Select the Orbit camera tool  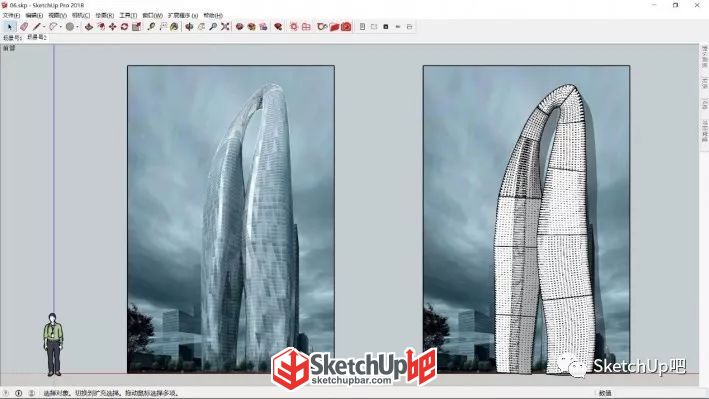click(x=189, y=27)
